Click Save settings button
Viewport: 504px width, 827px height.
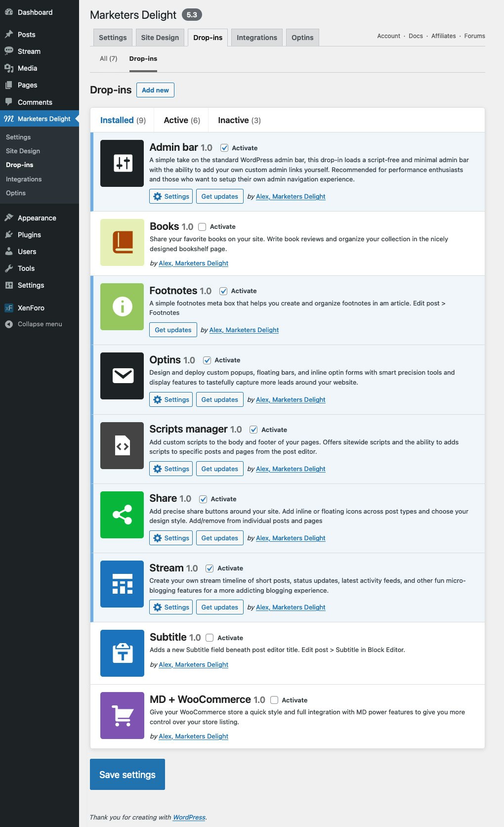point(127,775)
